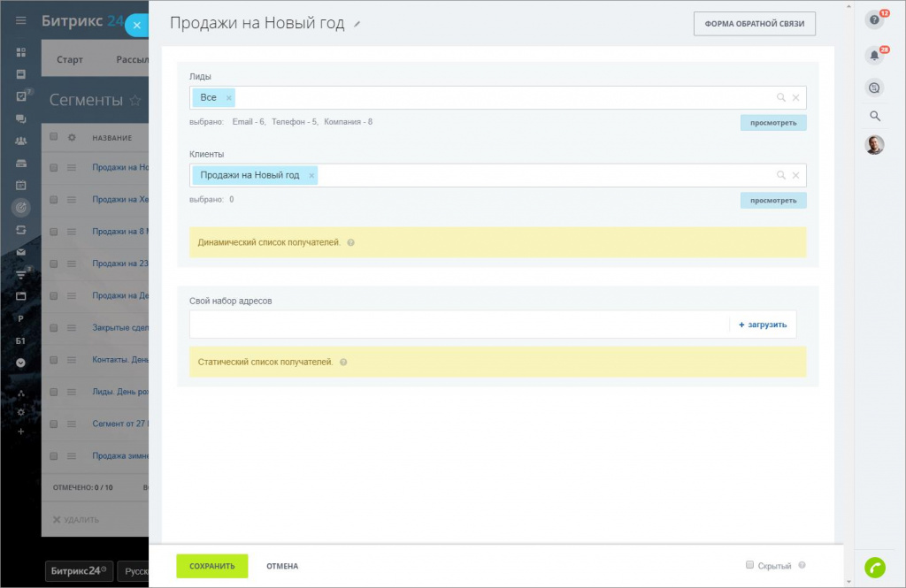Open the notifications bell icon
The width and height of the screenshot is (906, 588).
click(x=874, y=56)
